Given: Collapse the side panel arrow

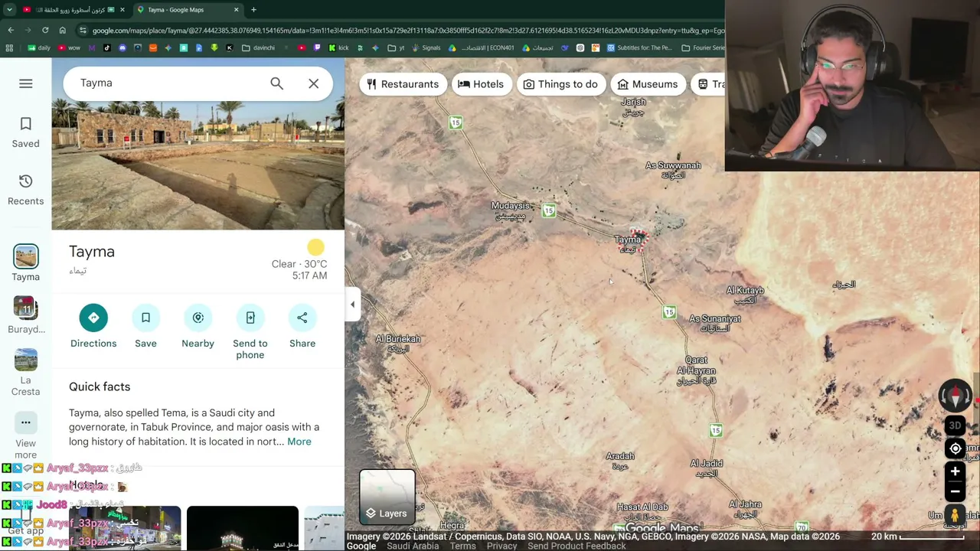Looking at the screenshot, I should coord(352,305).
